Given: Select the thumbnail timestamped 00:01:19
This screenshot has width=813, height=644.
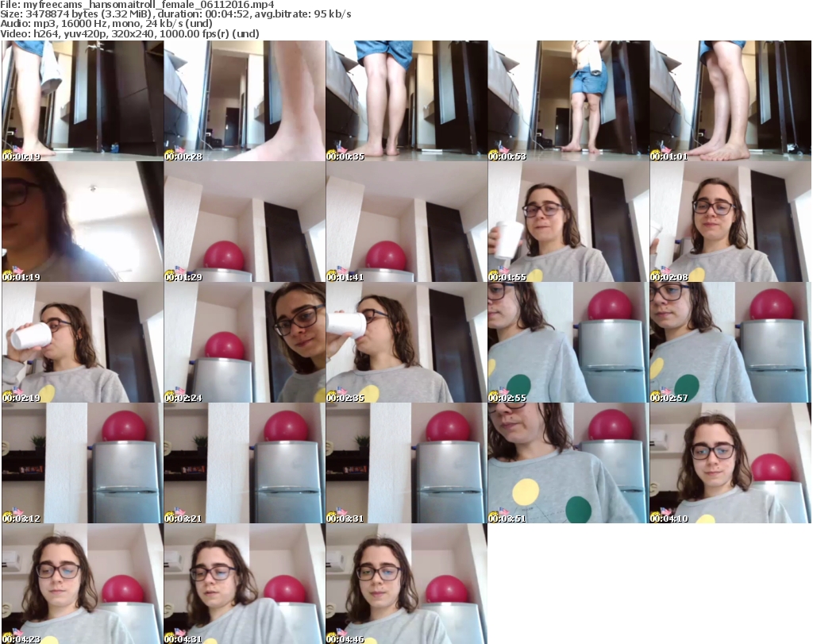Looking at the screenshot, I should tap(83, 222).
